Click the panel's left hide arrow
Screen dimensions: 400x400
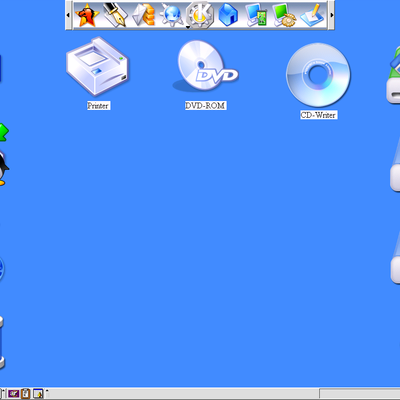pos(68,15)
